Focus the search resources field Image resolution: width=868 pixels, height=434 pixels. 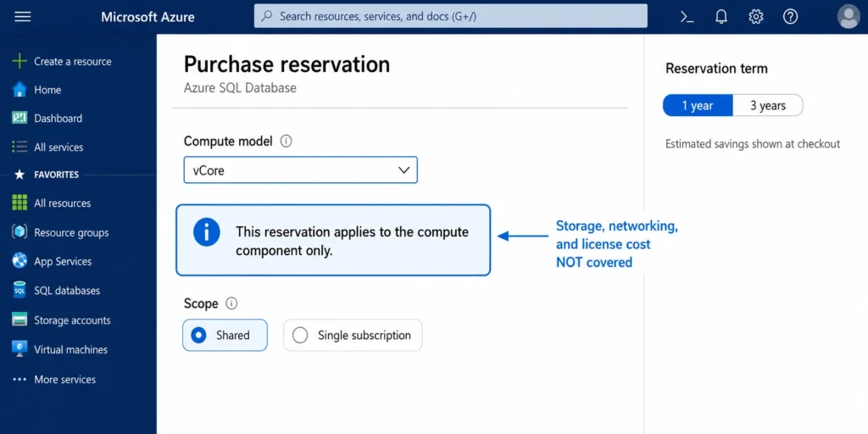point(451,16)
